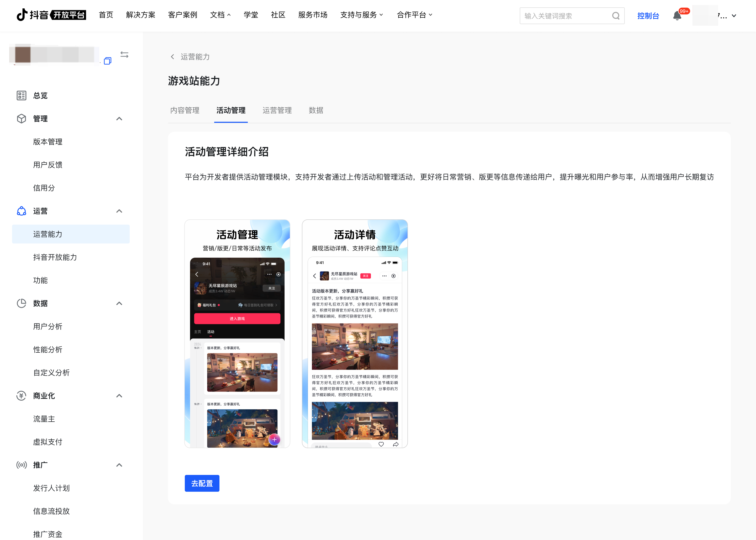Open the 文档 dropdown menu
The image size is (756, 540).
click(x=220, y=15)
